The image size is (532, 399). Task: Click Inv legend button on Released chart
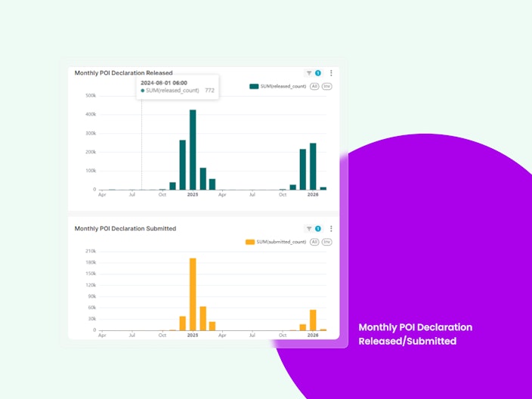coord(326,86)
